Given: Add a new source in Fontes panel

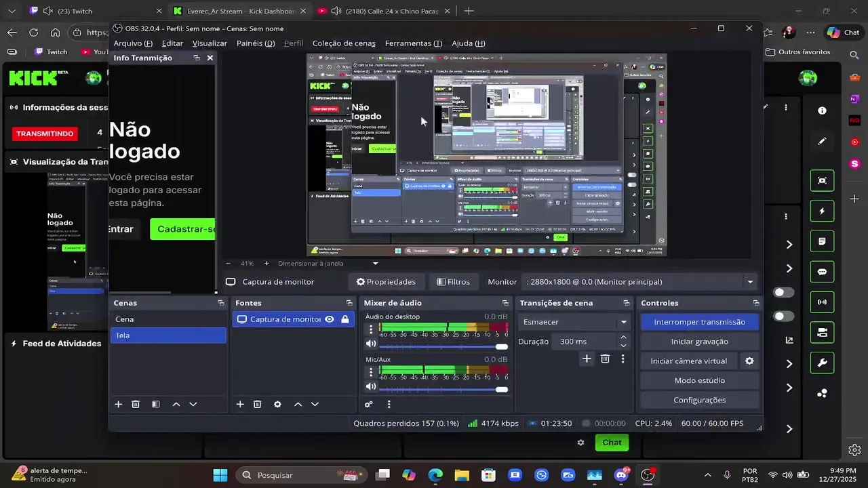Looking at the screenshot, I should point(240,404).
